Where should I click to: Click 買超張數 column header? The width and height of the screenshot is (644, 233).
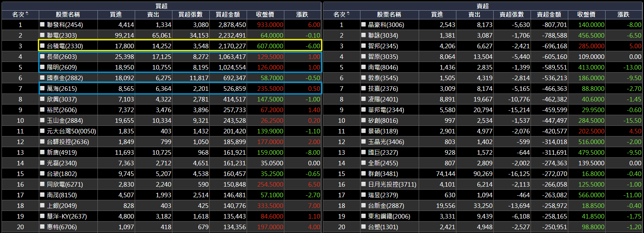click(190, 14)
